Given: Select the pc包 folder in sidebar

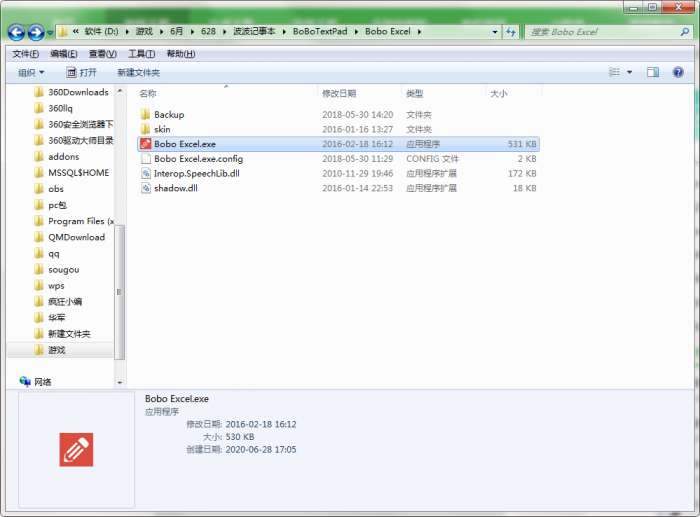Looking at the screenshot, I should click(x=51, y=205).
